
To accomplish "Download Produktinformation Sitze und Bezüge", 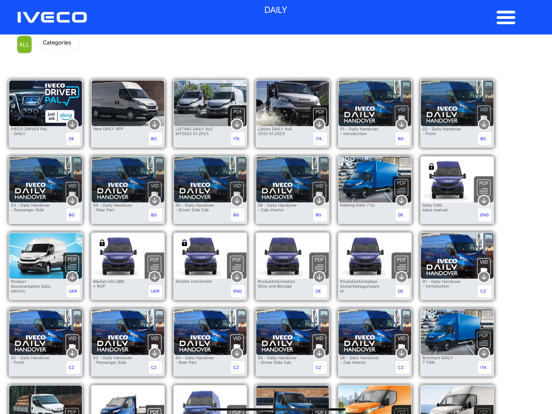I will 319,277.
